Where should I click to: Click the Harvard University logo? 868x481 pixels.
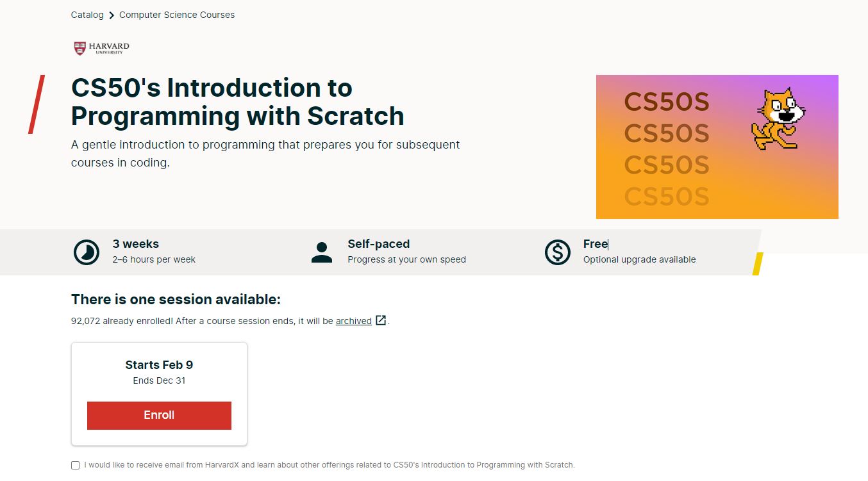coord(102,48)
